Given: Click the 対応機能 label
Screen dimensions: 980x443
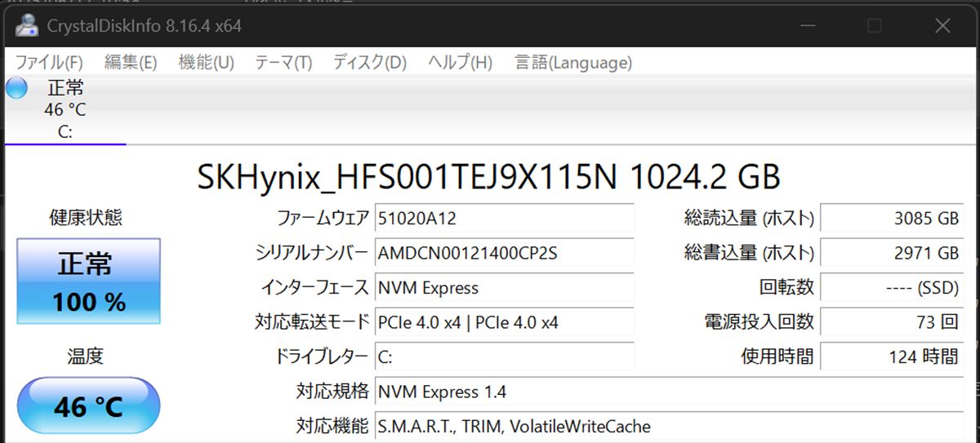Looking at the screenshot, I should click(333, 426).
